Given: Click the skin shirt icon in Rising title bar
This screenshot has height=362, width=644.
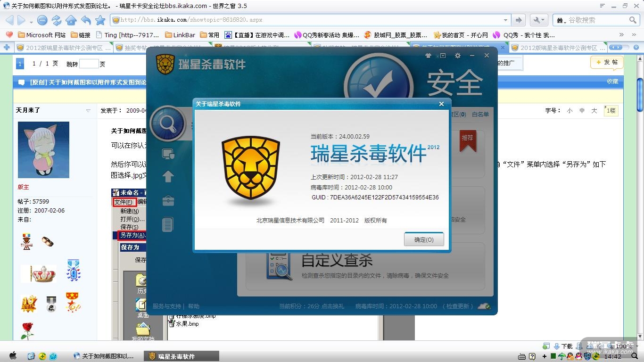Looking at the screenshot, I should click(x=428, y=56).
